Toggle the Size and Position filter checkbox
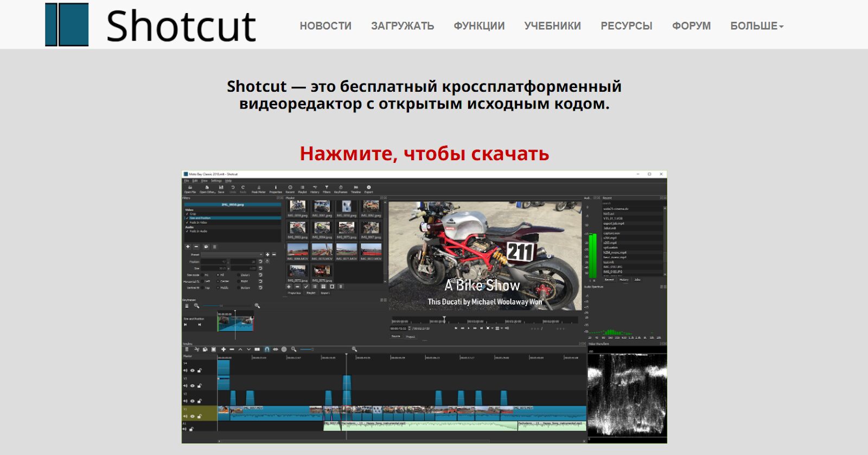 pos(187,218)
